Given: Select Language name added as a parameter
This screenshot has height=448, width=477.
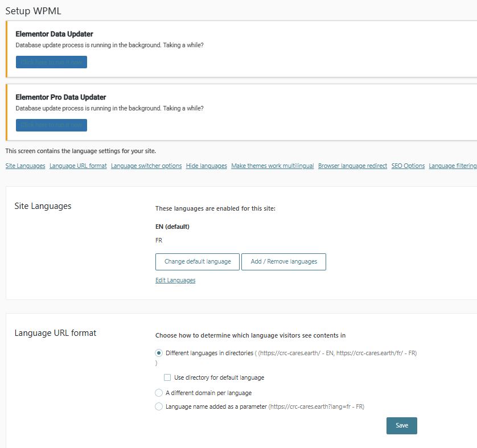Looking at the screenshot, I should [x=159, y=406].
